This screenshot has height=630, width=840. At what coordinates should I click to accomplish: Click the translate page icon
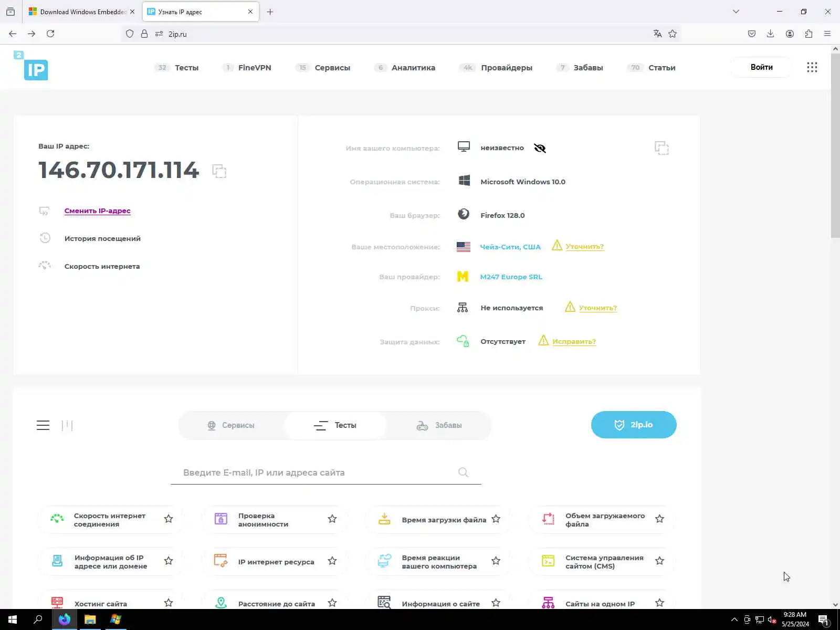(657, 34)
